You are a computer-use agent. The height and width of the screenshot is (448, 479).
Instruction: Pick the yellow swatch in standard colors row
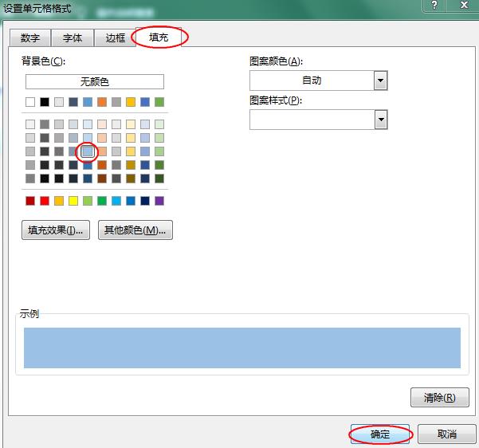(73, 201)
